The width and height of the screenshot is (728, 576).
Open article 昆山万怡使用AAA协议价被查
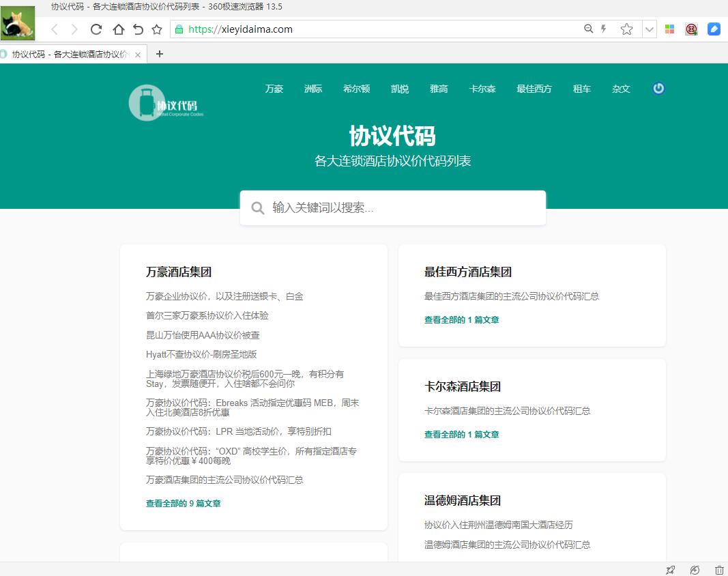tap(203, 335)
